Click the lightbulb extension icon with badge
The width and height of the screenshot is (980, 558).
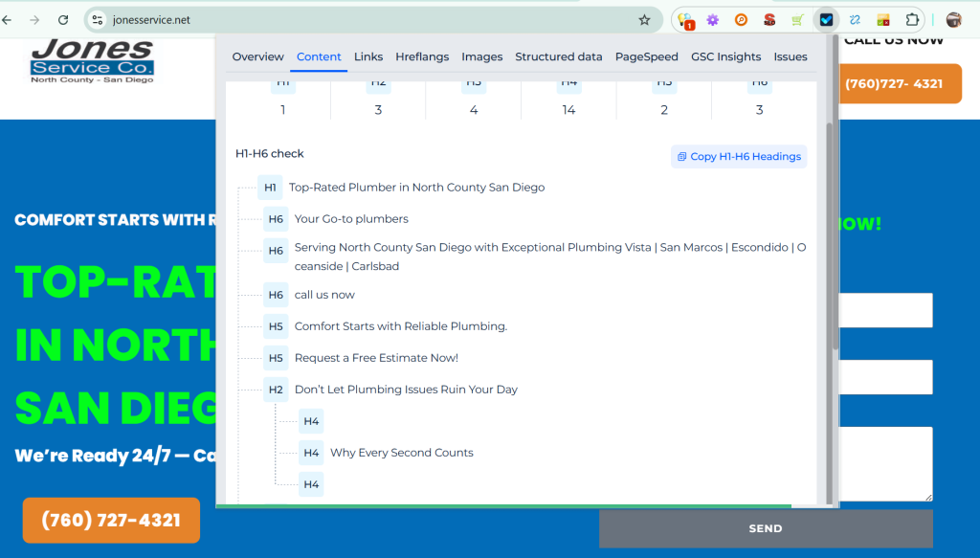pyautogui.click(x=685, y=20)
